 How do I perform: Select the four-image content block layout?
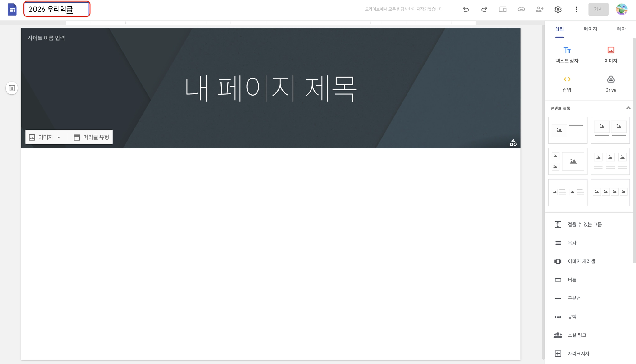[x=610, y=193]
